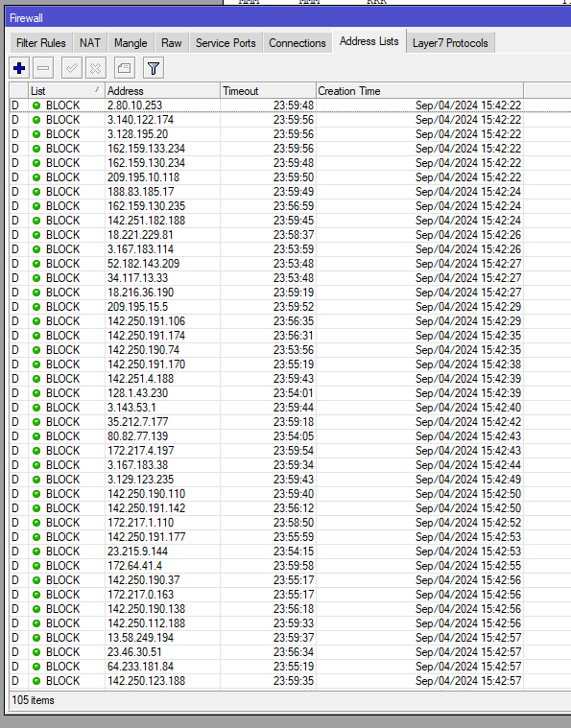571x728 pixels.
Task: Sort by the Address column header
Action: [162, 91]
